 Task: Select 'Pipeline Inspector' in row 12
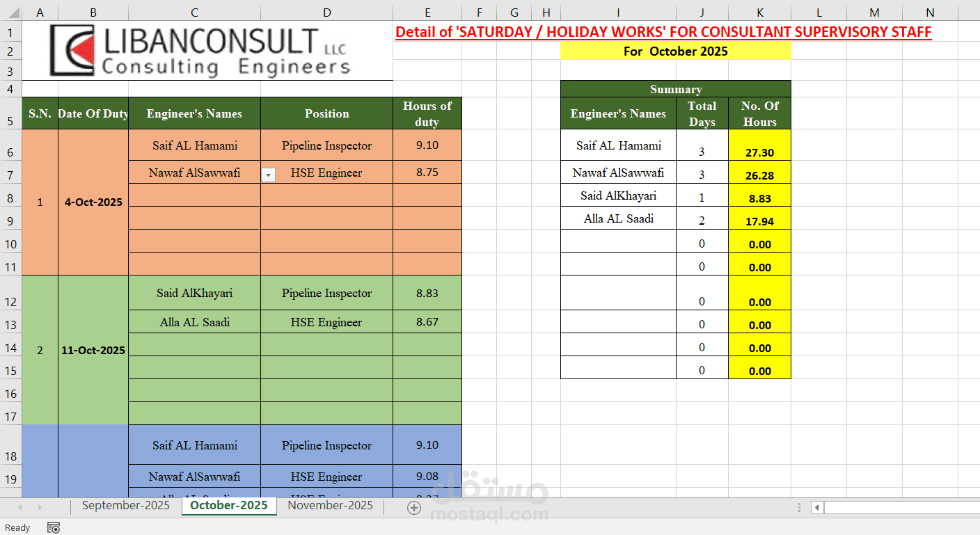point(326,293)
